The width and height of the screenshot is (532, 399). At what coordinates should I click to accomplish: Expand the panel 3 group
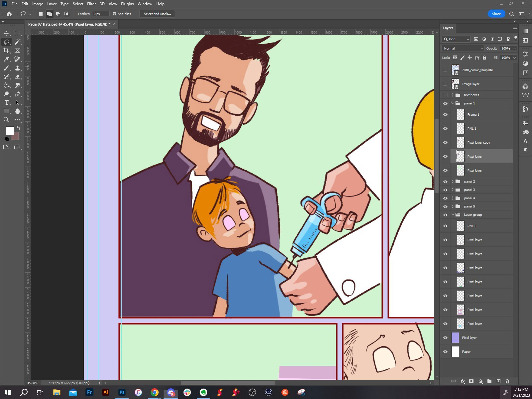pyautogui.click(x=453, y=190)
